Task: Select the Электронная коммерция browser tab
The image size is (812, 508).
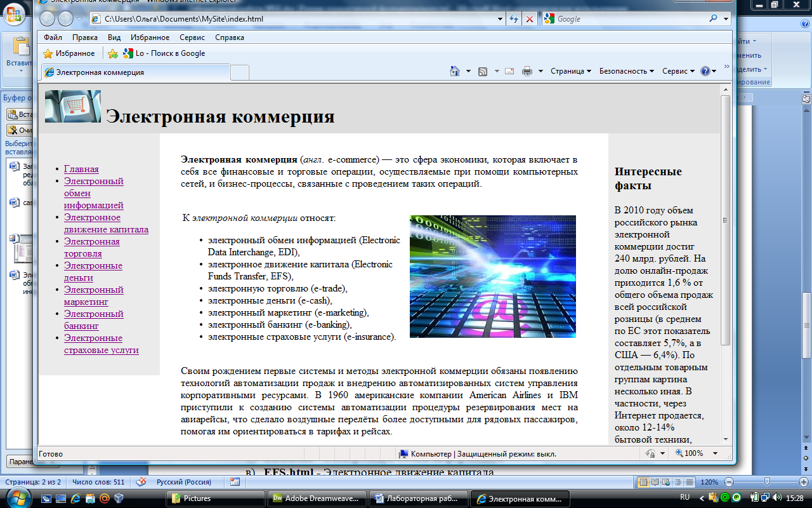Action: click(135, 72)
